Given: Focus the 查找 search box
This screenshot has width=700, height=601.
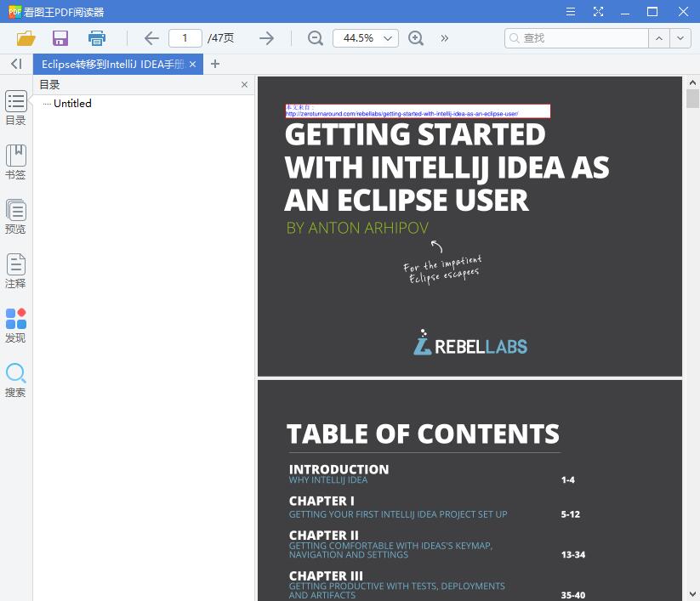Looking at the screenshot, I should (x=577, y=38).
